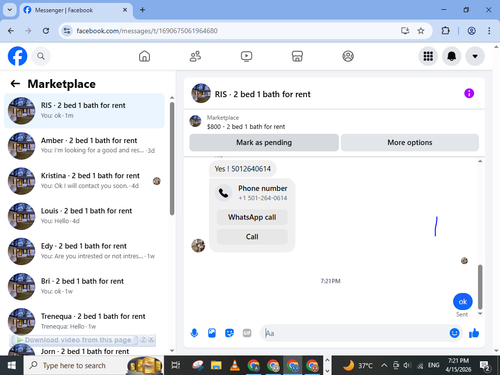Open VLC media player from taskbar
This screenshot has height=375, width=500.
[235, 365]
